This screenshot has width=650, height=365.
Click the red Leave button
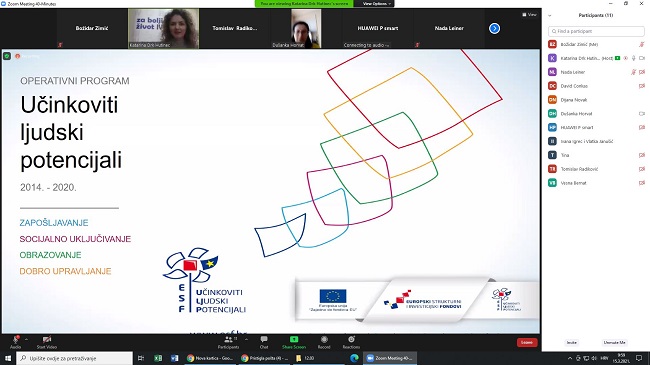point(527,343)
